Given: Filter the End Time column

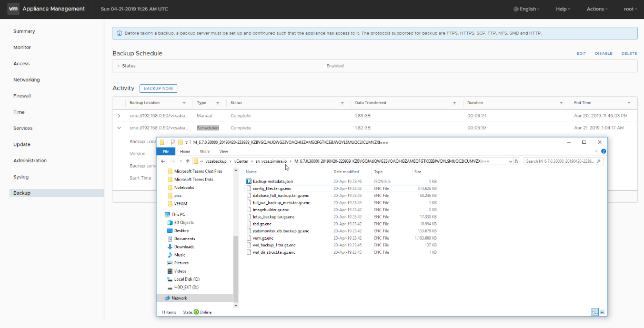Looking at the screenshot, I should 629,103.
